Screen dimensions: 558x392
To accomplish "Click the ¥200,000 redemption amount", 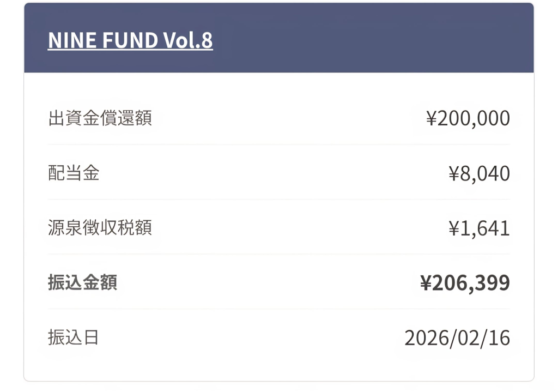I will pos(468,118).
